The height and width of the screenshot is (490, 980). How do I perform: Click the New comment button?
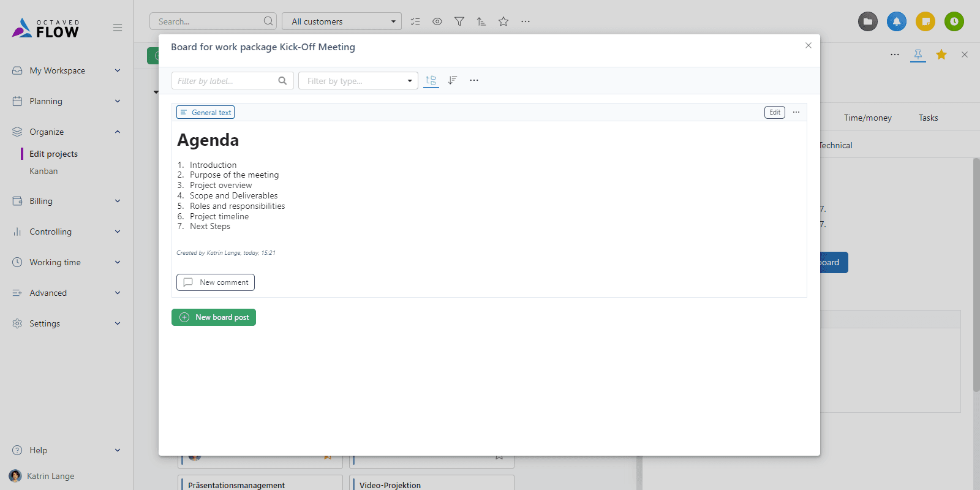(x=216, y=282)
